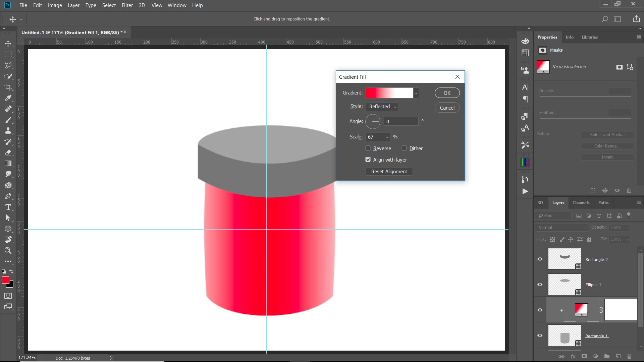Click the Reset Alignment button
Image resolution: width=644 pixels, height=362 pixels.
(389, 172)
